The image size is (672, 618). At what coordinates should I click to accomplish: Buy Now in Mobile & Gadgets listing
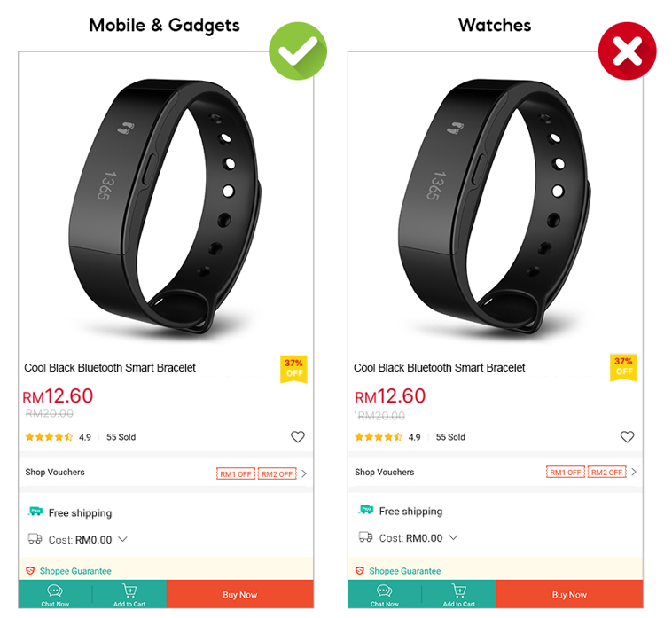[240, 594]
